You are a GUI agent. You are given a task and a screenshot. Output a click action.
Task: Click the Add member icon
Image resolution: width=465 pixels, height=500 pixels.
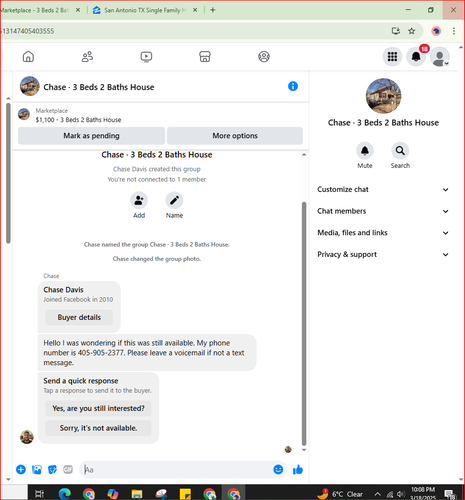pyautogui.click(x=139, y=200)
